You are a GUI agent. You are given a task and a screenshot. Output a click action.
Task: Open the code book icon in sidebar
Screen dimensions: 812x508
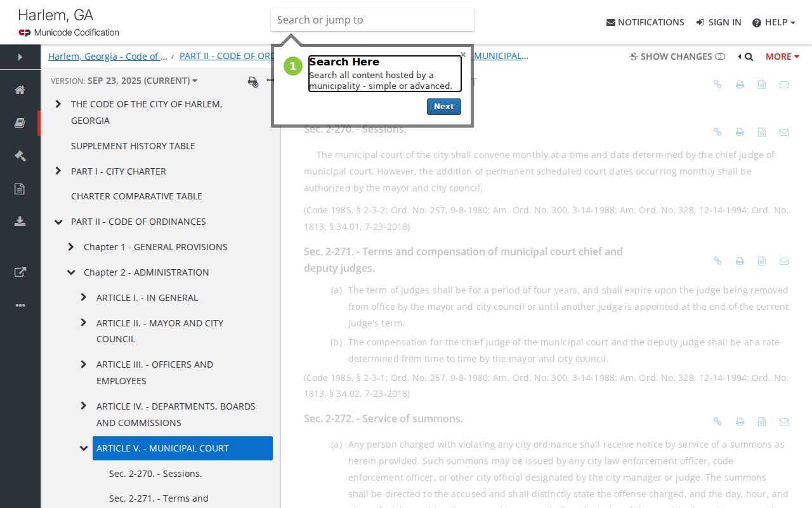point(20,123)
